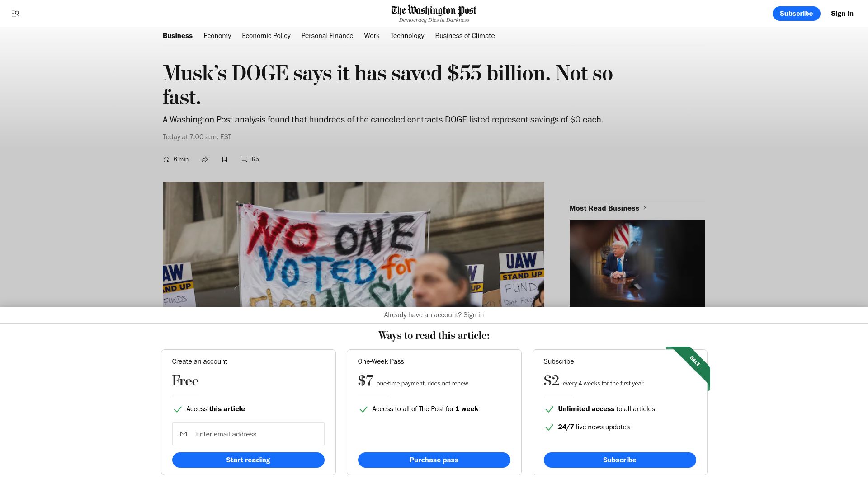Click the 'Ways to read this article:' heading
This screenshot has width=868, height=488.
tap(434, 335)
